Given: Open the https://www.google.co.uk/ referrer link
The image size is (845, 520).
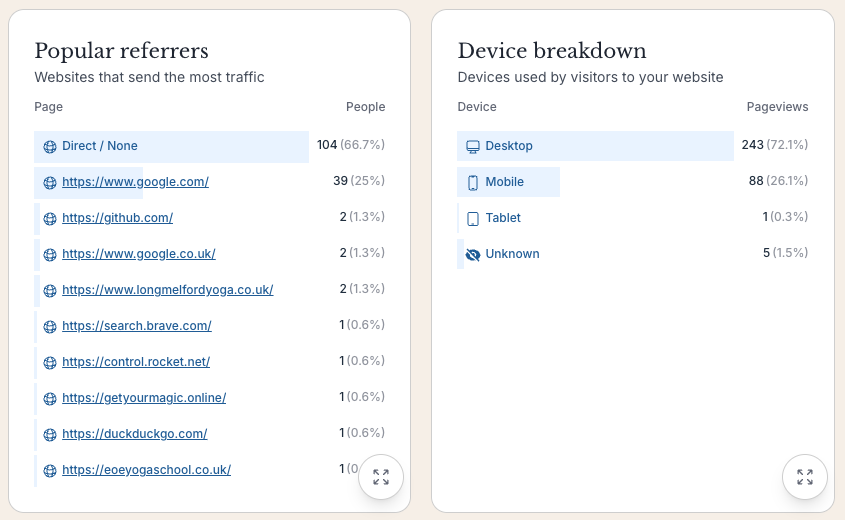Looking at the screenshot, I should click(138, 254).
